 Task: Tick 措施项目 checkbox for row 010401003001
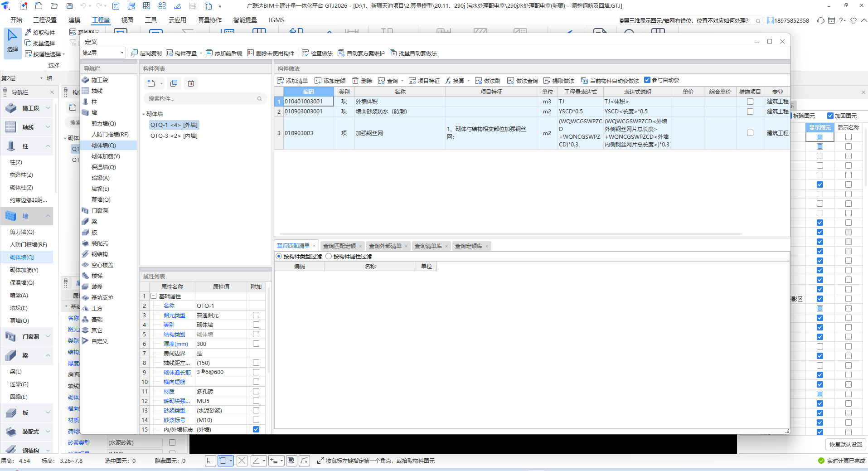[x=750, y=102]
